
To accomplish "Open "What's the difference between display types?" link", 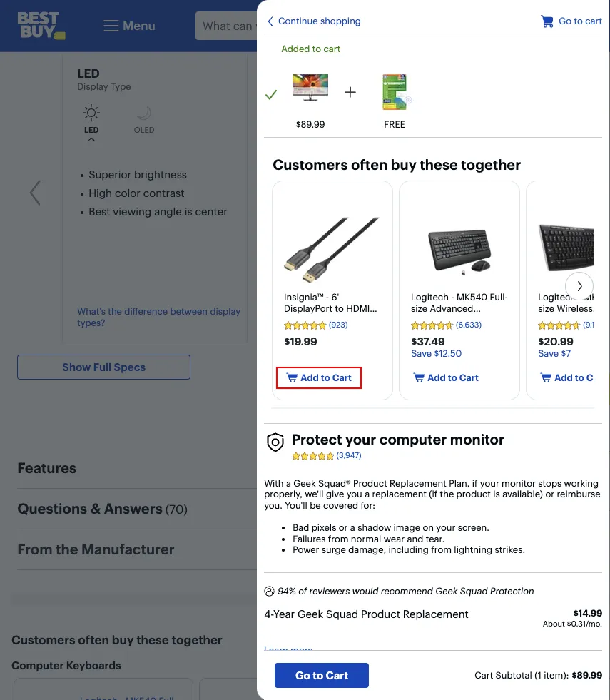I will tap(158, 317).
